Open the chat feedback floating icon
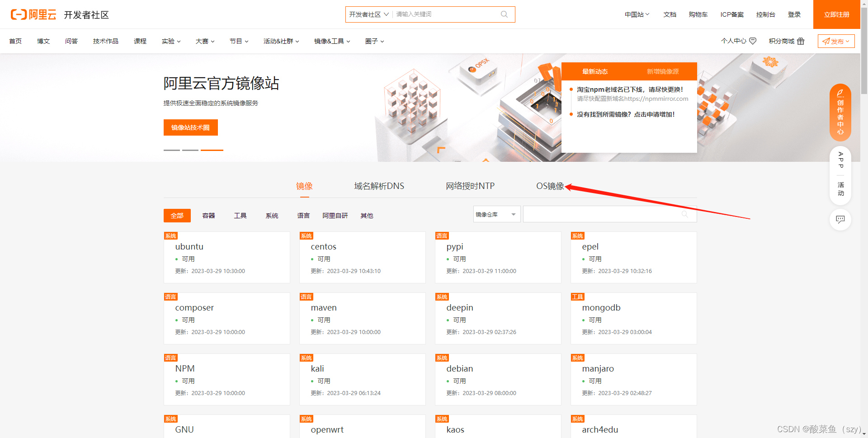The image size is (868, 438). [x=840, y=220]
